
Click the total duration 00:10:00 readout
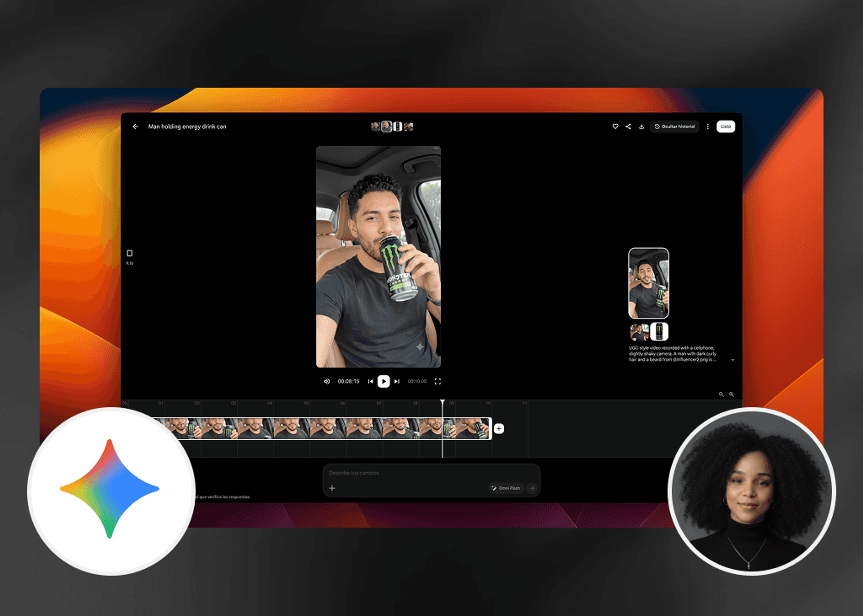[417, 381]
